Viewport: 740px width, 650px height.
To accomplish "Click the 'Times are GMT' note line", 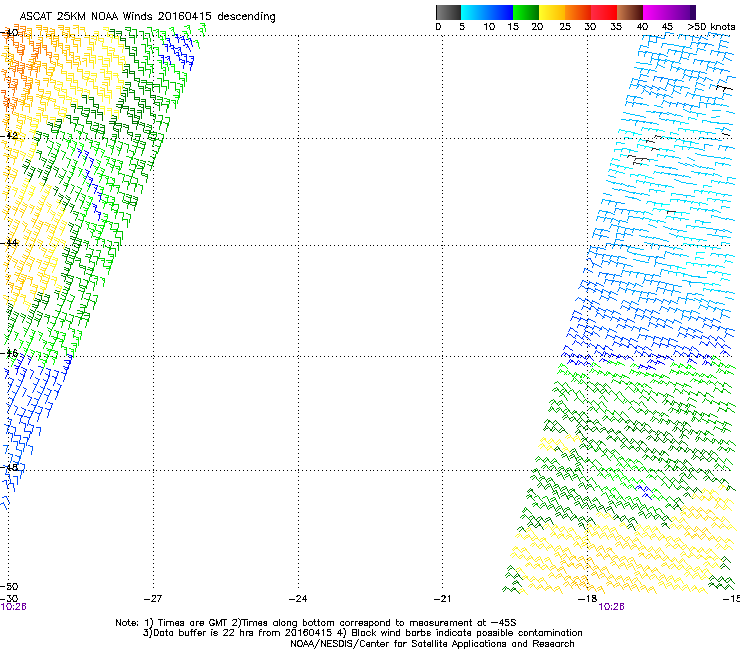I will pyautogui.click(x=316, y=623).
